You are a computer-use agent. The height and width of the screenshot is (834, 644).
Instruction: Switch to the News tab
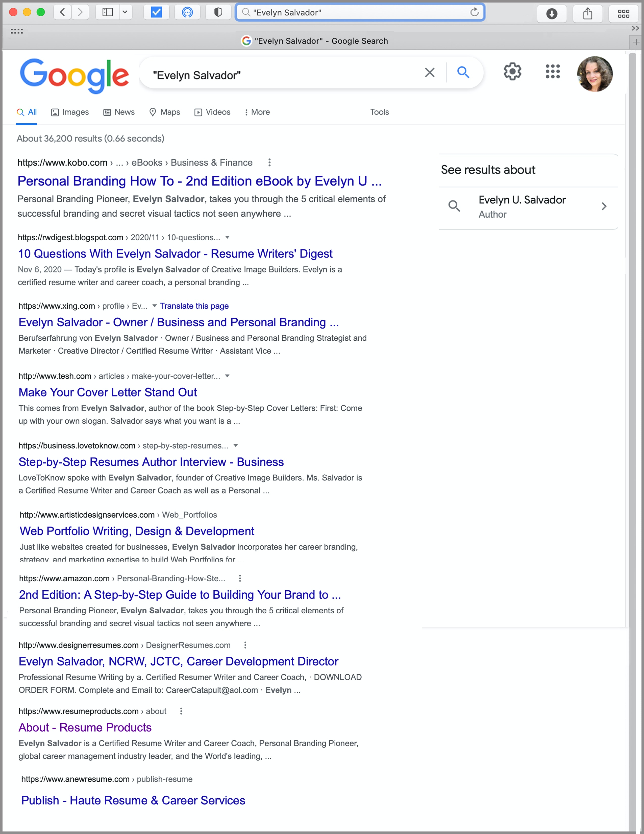tap(119, 112)
